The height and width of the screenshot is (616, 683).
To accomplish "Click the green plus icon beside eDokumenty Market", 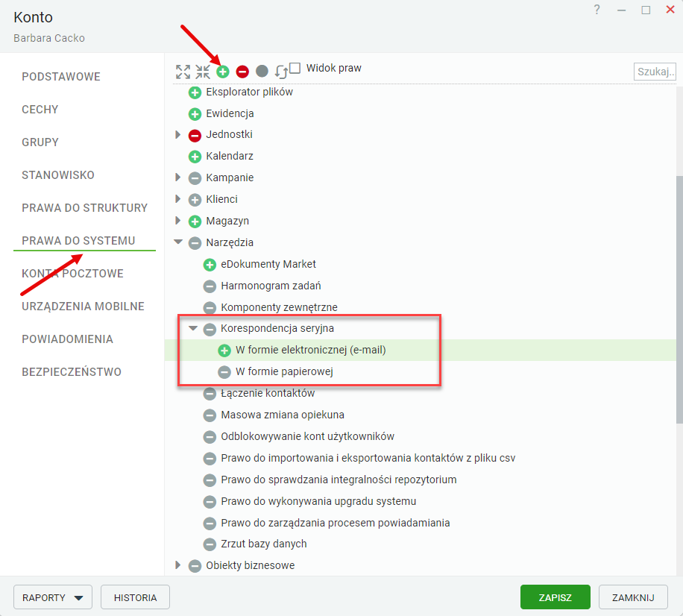I will pyautogui.click(x=210, y=265).
